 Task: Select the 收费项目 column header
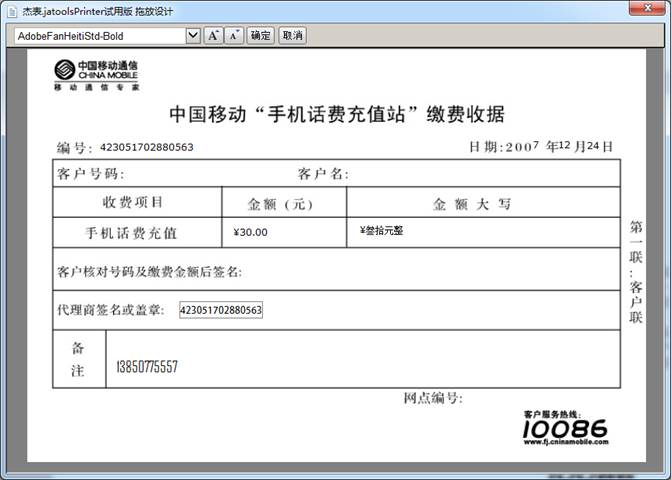tap(133, 202)
